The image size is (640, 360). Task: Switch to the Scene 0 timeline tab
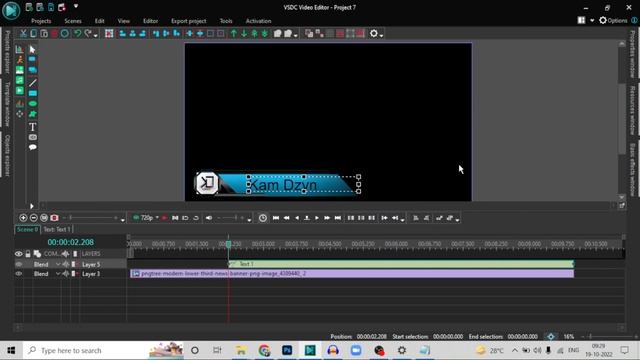point(27,229)
